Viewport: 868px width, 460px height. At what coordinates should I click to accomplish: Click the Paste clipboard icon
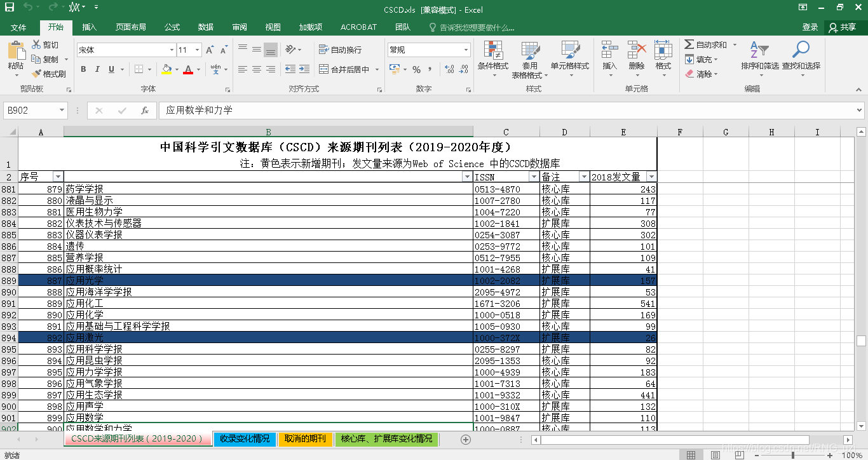click(16, 50)
